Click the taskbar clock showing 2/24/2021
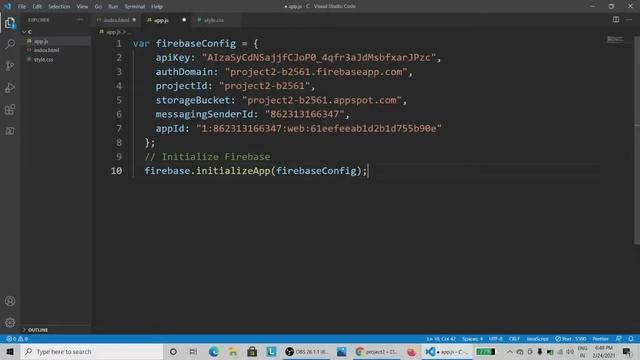Viewport: 640px width, 360px height. click(x=604, y=351)
